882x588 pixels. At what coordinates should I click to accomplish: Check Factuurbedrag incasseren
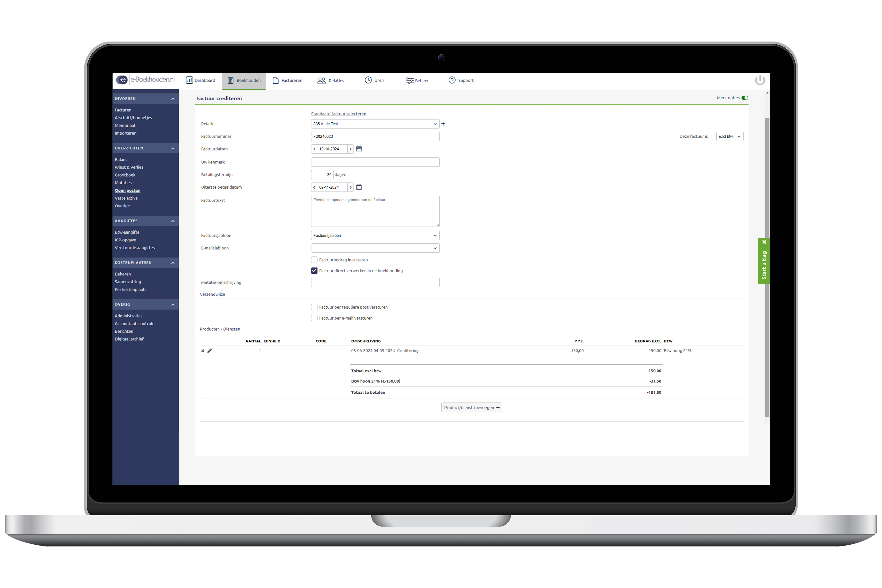[x=314, y=260]
